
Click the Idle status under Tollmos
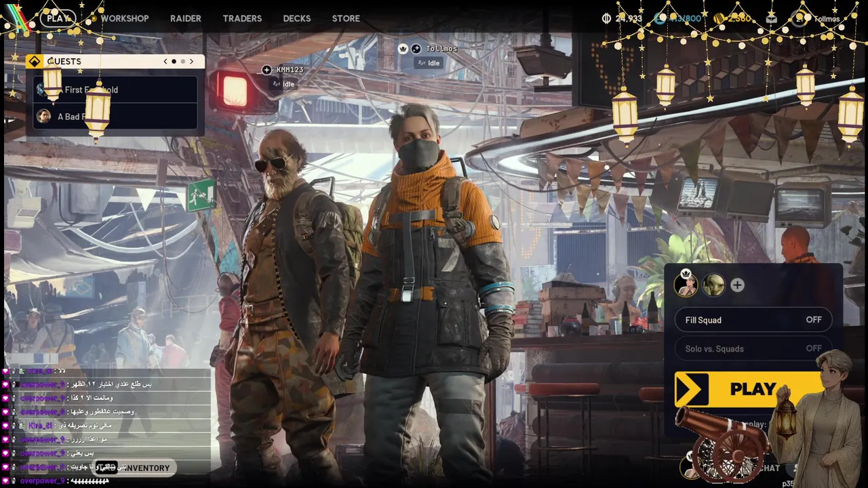[x=429, y=63]
